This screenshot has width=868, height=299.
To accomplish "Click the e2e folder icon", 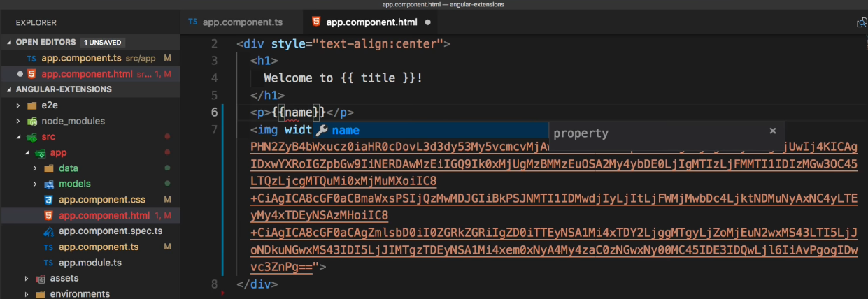I will (31, 106).
